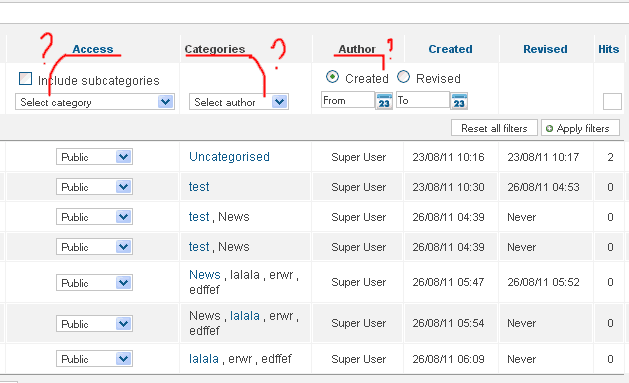
Task: Sort table by Hits column header
Action: point(609,49)
